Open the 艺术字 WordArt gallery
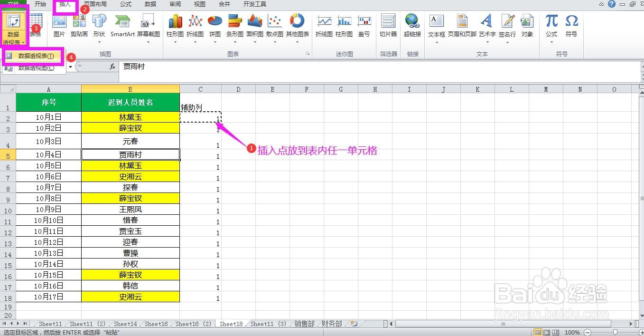Screen dimensions: 644x336 coord(487,28)
